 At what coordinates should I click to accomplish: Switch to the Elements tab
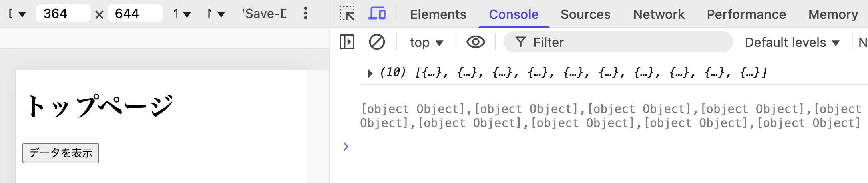click(x=438, y=14)
